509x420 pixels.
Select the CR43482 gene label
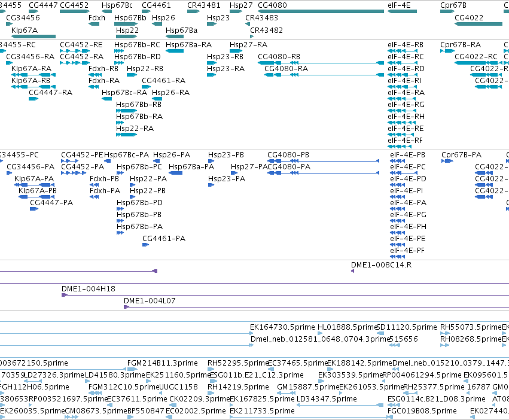pos(266,30)
